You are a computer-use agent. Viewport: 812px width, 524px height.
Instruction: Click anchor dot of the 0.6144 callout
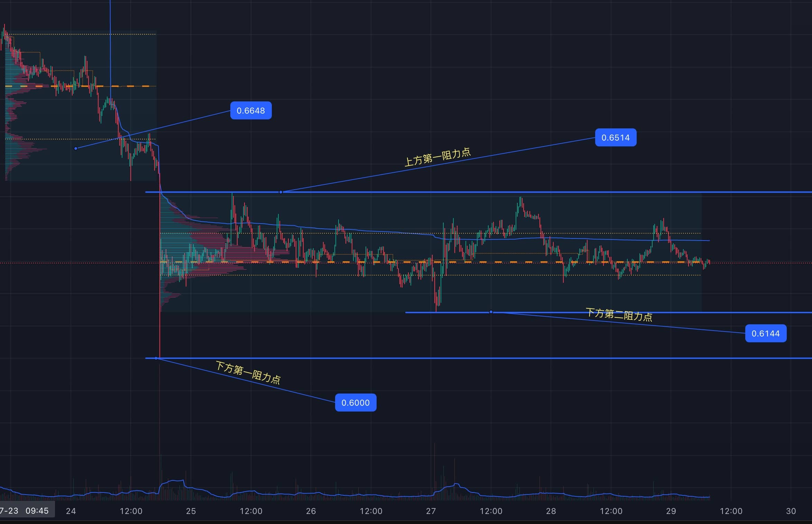pos(491,312)
